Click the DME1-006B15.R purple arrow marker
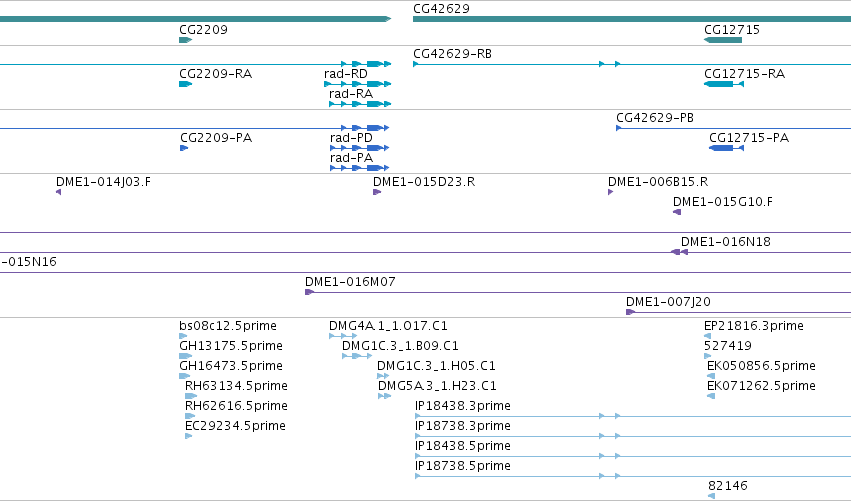Image resolution: width=851 pixels, height=501 pixels. pos(611,192)
